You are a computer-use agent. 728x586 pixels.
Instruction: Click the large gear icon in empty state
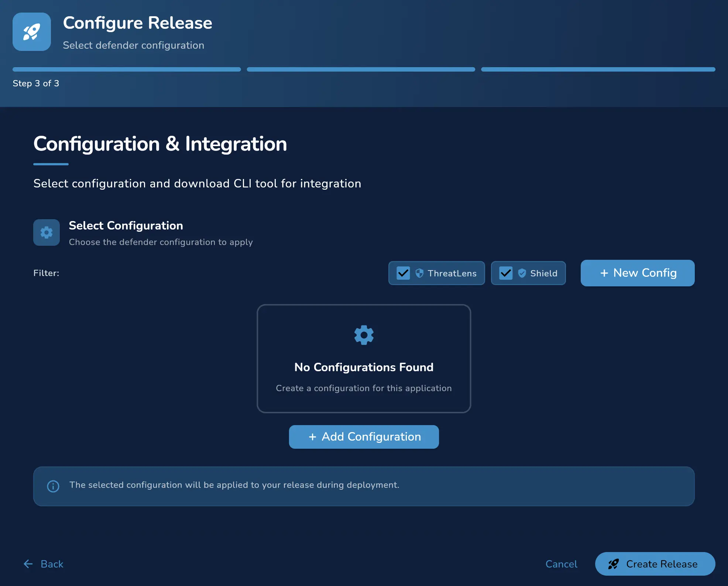point(364,335)
